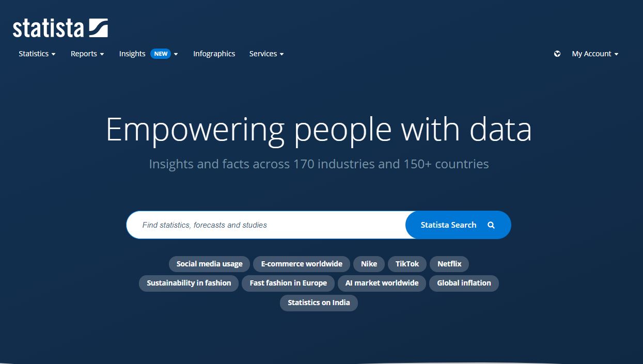Open the Netflix topic tag
The width and height of the screenshot is (643, 364).
[x=449, y=264]
